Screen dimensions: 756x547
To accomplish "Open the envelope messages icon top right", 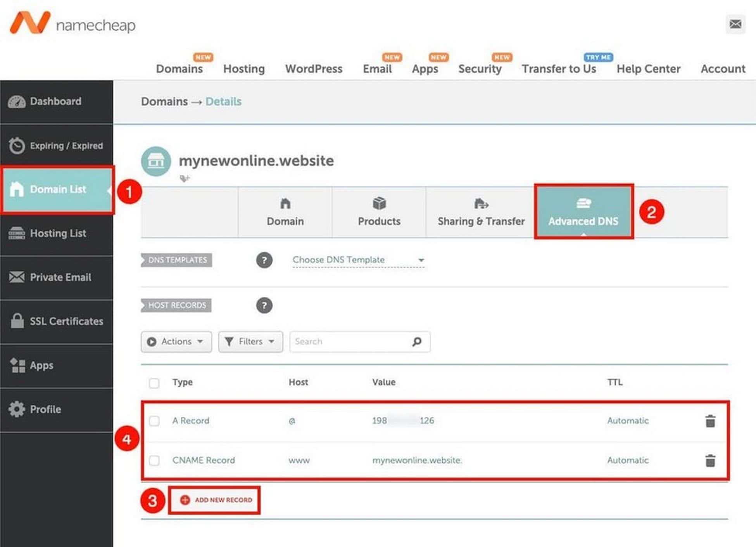I will [x=735, y=24].
